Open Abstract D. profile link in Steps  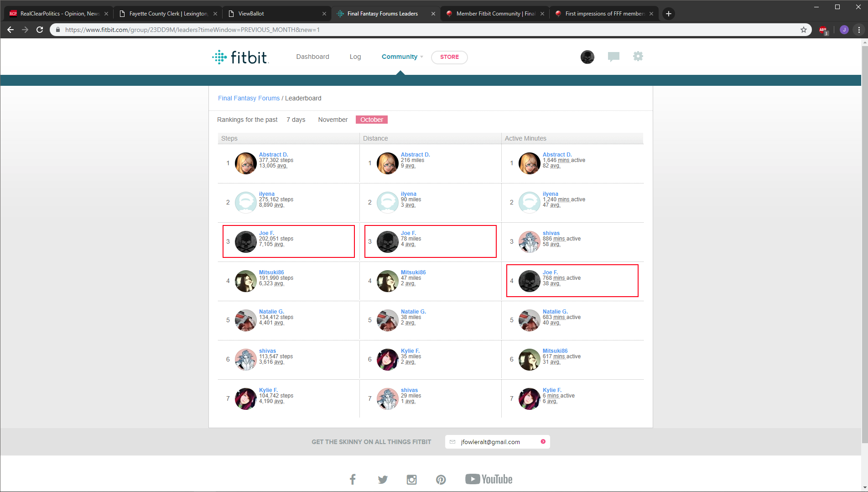pos(274,155)
